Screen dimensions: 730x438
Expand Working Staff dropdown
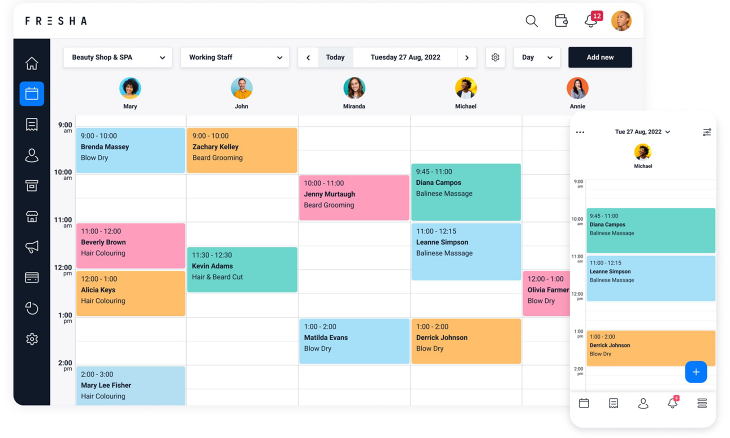pyautogui.click(x=235, y=57)
